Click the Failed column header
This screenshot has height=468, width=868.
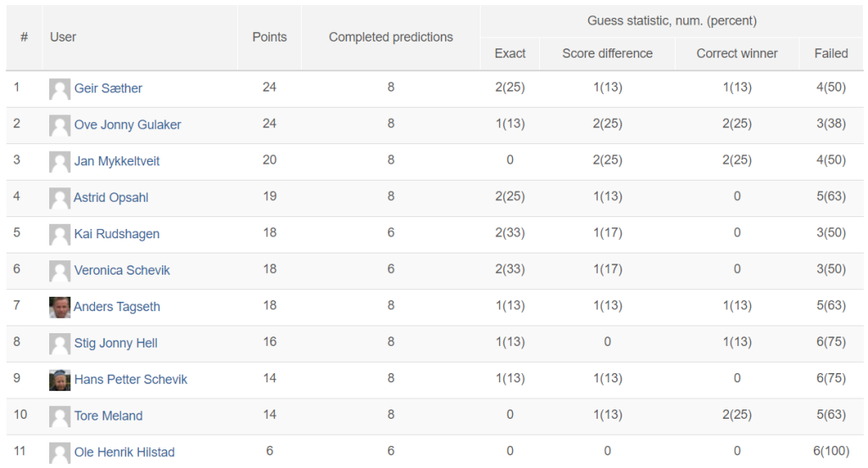831,53
